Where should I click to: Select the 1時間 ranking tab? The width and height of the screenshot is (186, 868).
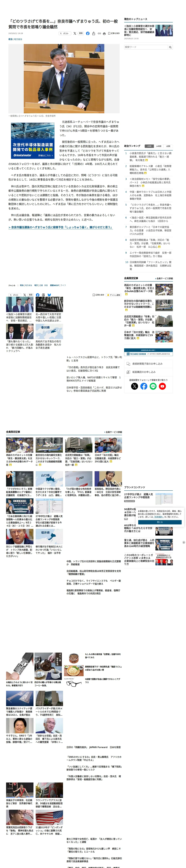coord(149,146)
